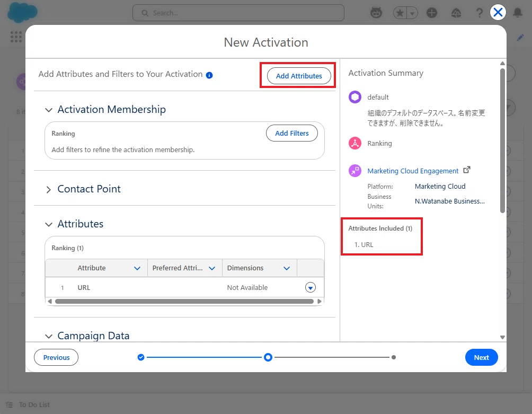Click the scroll down arrow in summary panel

(x=502, y=337)
